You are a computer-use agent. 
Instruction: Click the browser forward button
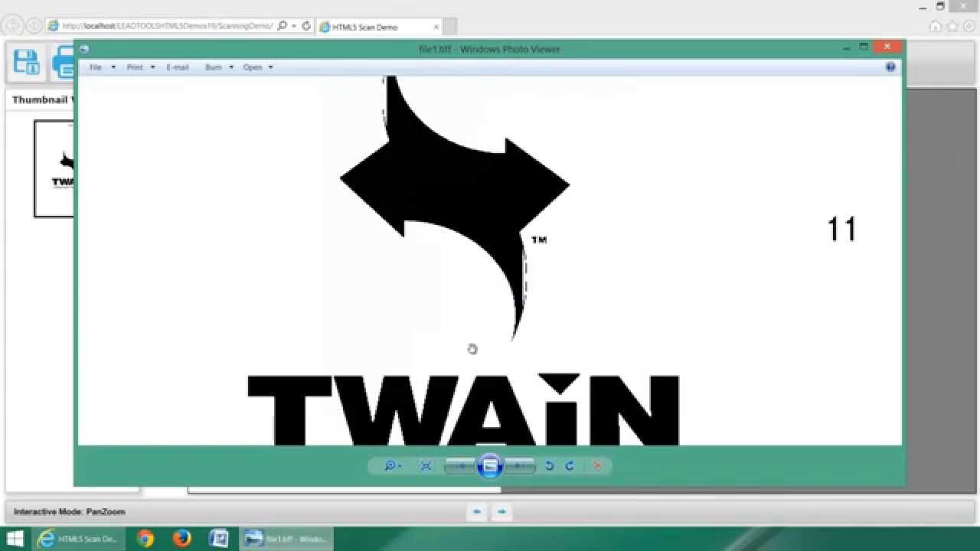coord(34,26)
